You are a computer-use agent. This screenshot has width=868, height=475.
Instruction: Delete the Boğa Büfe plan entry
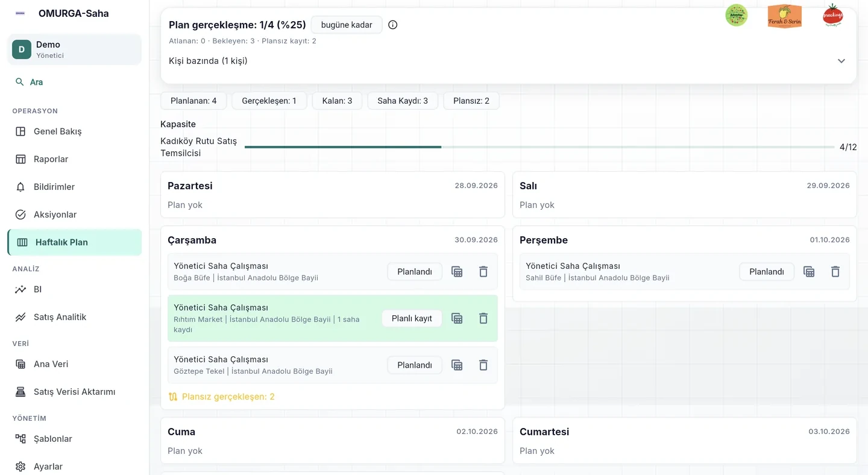click(x=483, y=272)
